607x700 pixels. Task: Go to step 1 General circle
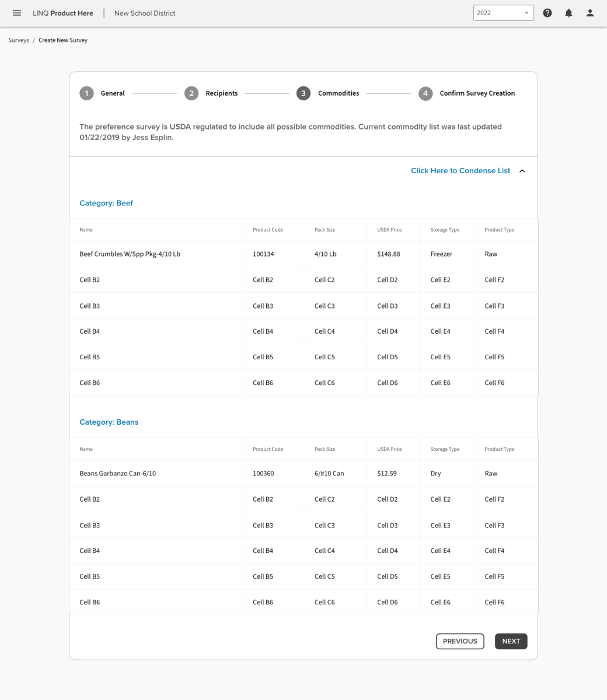coord(86,93)
